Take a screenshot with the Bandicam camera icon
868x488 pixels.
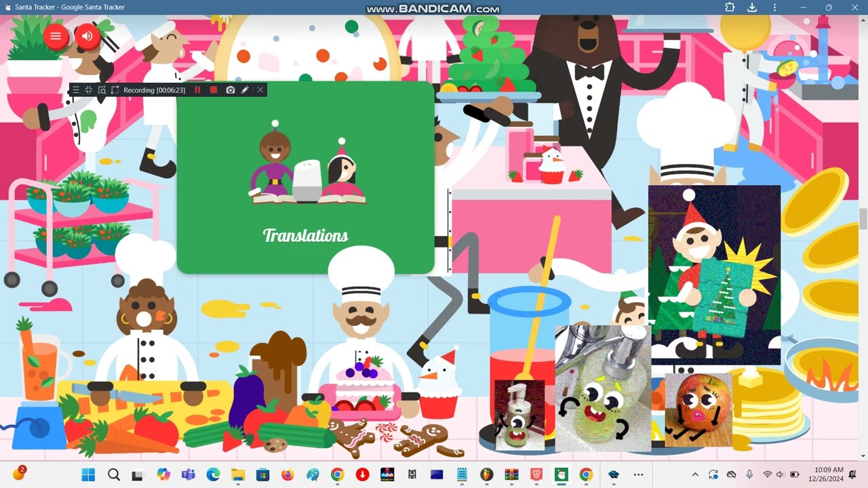[230, 90]
